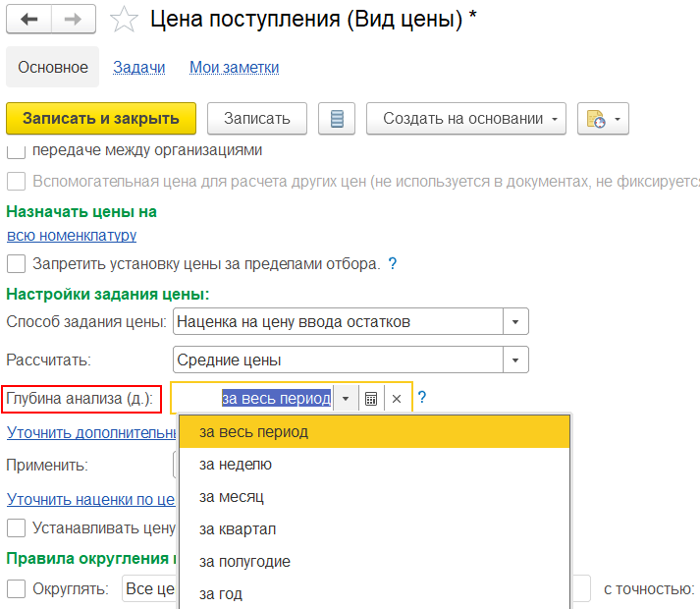Open the report list icon in toolbar
This screenshot has width=700, height=609.
click(337, 119)
